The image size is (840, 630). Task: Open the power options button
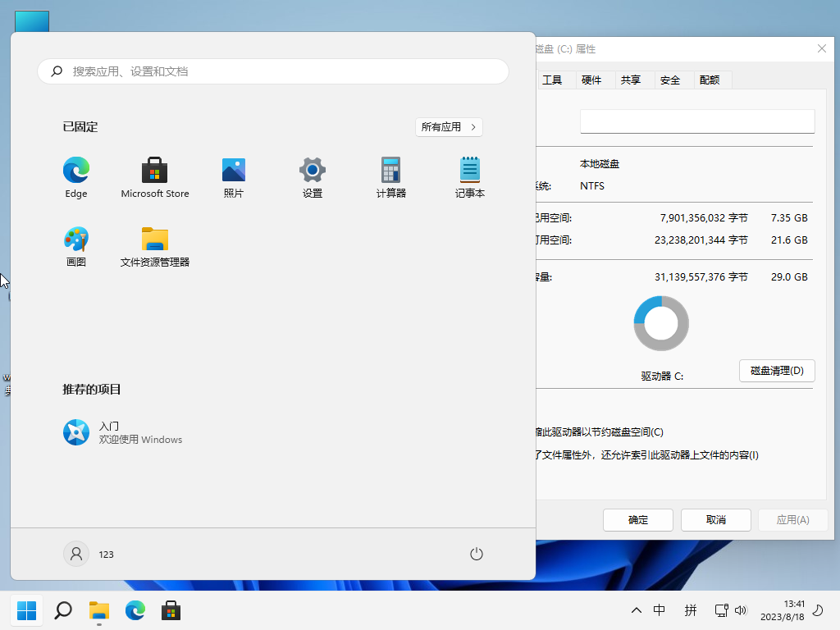coord(477,554)
